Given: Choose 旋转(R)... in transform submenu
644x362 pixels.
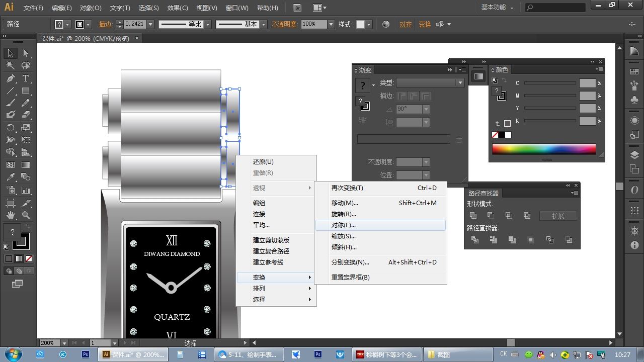Looking at the screenshot, I should [x=380, y=214].
